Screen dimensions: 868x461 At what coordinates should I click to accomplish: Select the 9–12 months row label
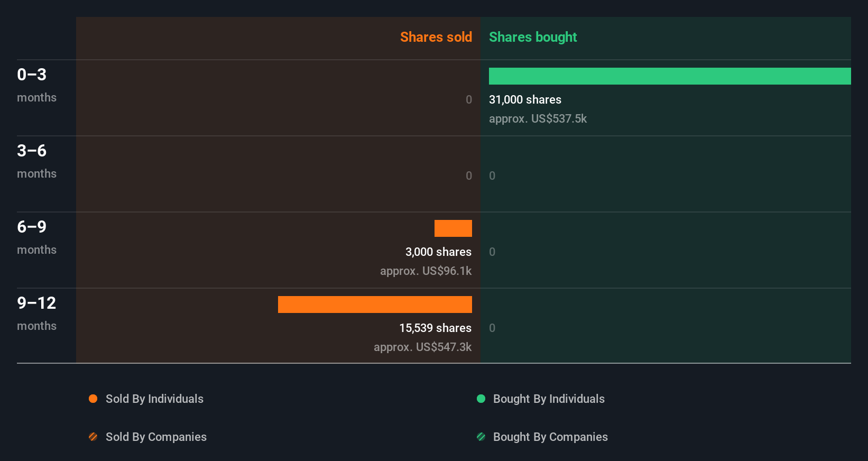pos(36,313)
